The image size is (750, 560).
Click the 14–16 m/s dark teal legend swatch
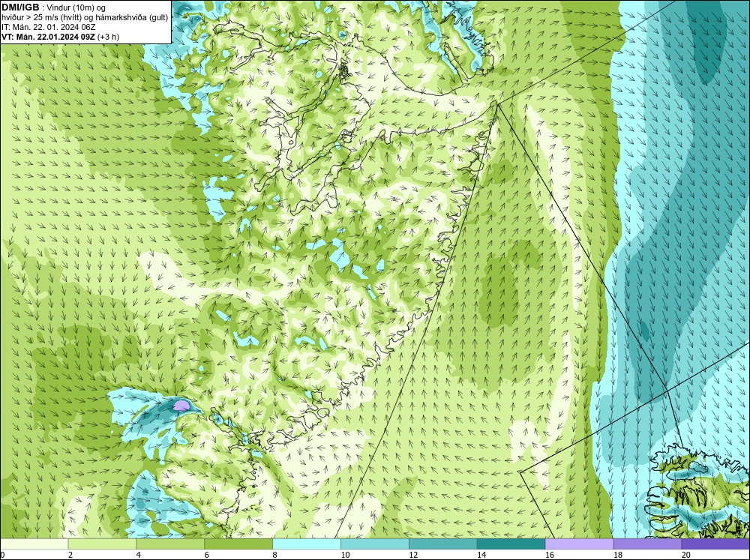(511, 544)
